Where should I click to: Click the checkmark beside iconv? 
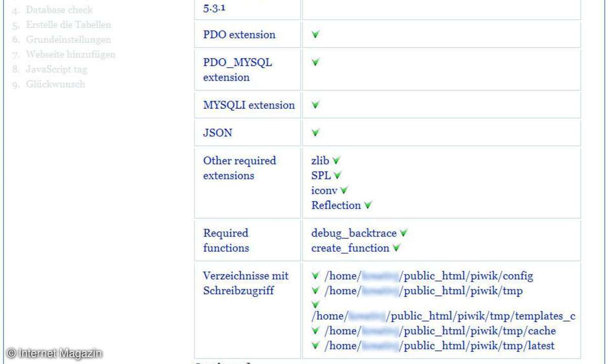(344, 191)
